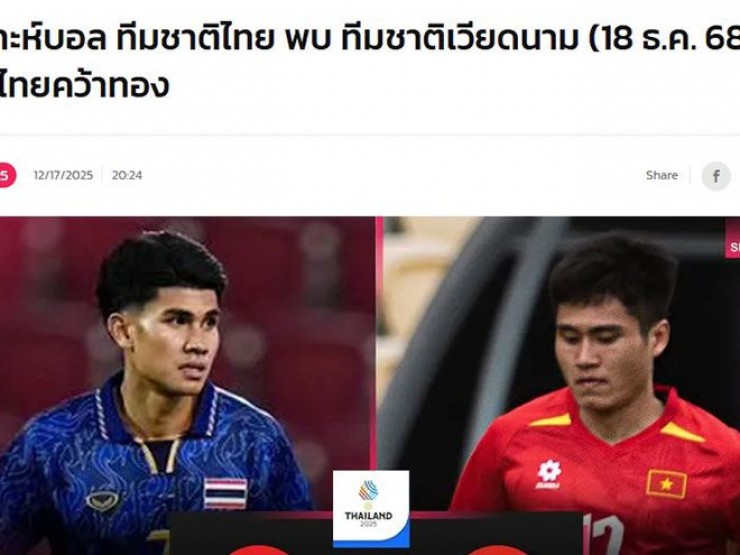740x555 pixels.
Task: Open the Thailand 2025 SEA Games logo
Action: (370, 509)
